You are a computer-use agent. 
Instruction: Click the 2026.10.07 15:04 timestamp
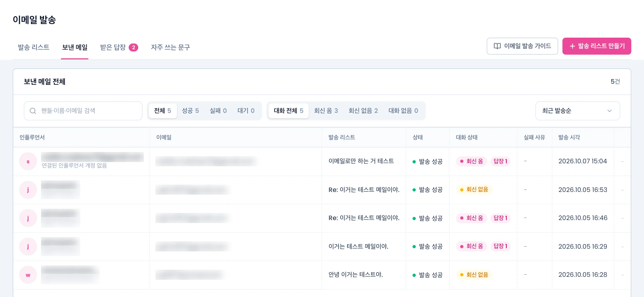point(583,161)
